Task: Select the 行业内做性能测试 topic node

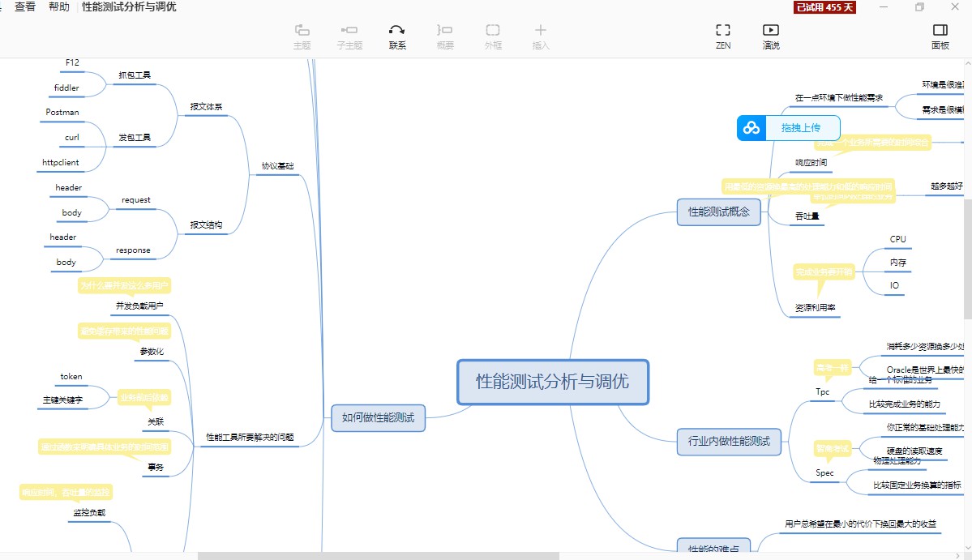Action: tap(729, 442)
